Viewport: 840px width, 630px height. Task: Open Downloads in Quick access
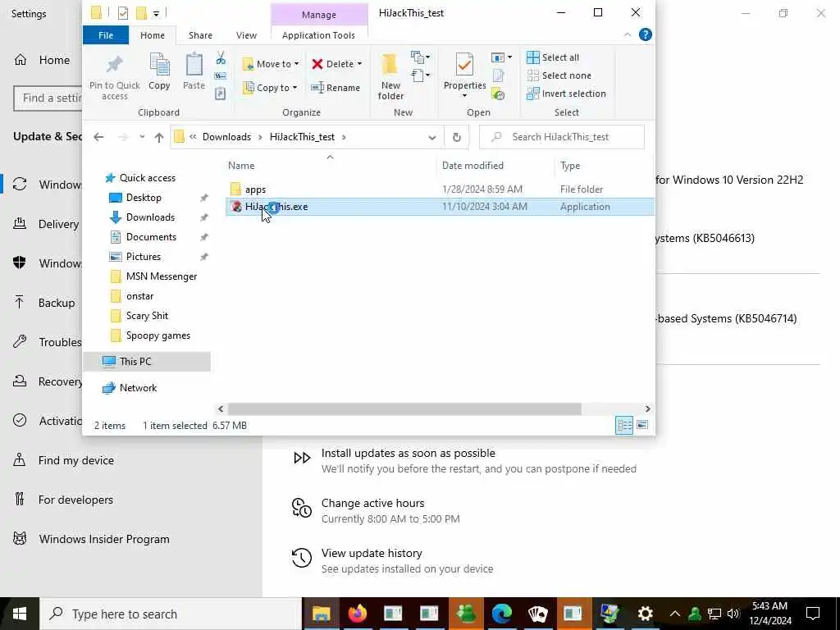pyautogui.click(x=151, y=217)
